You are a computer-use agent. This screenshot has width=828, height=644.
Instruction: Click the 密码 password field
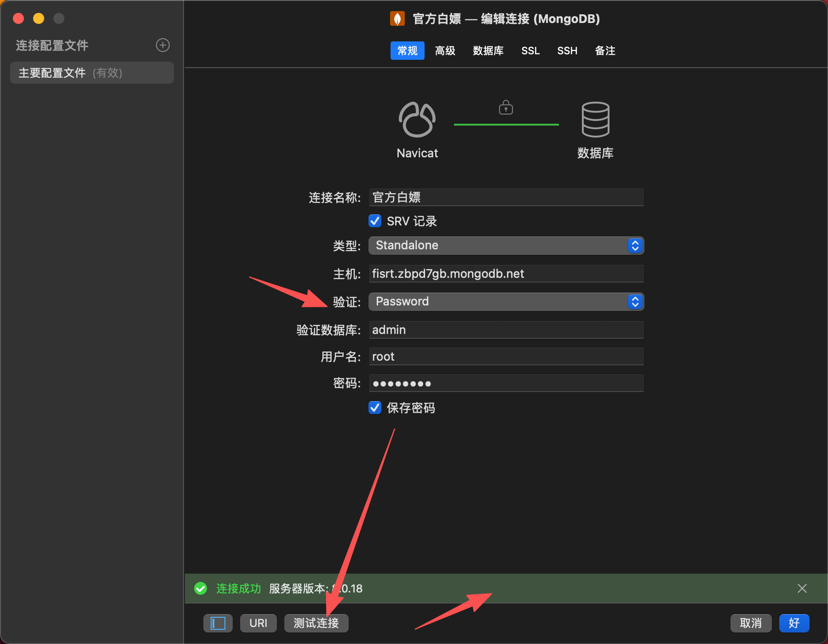tap(506, 383)
